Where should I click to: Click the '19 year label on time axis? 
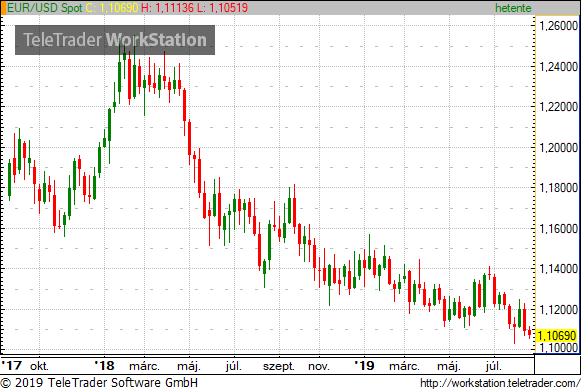pyautogui.click(x=364, y=366)
